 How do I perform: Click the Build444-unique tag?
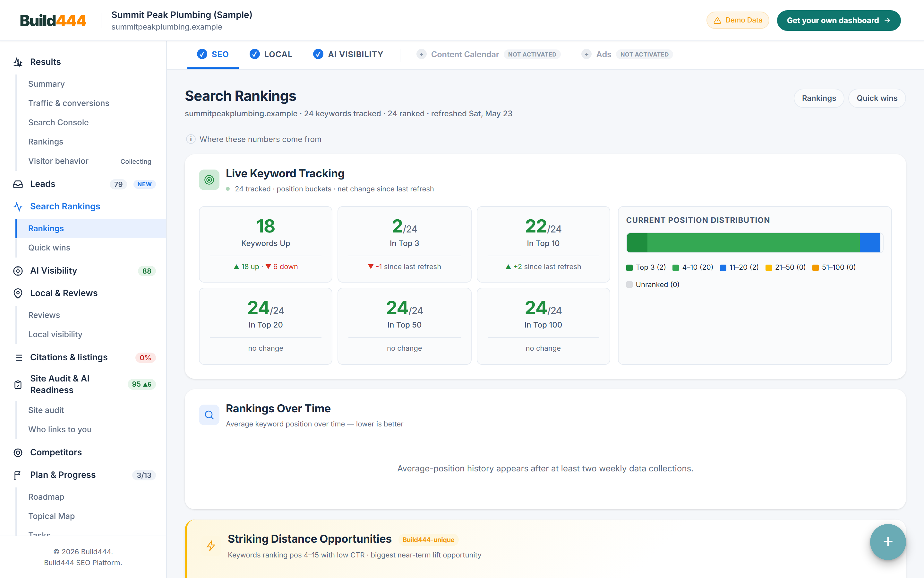point(428,540)
